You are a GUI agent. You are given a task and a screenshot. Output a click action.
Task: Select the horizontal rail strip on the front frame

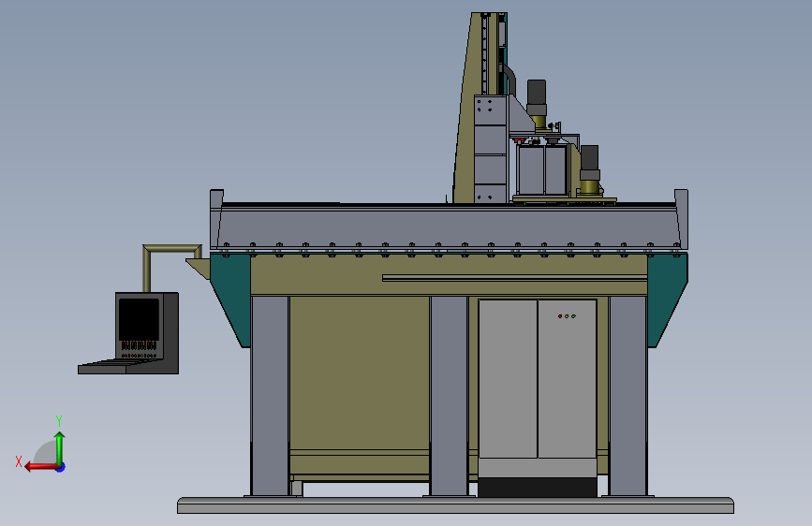click(515, 278)
